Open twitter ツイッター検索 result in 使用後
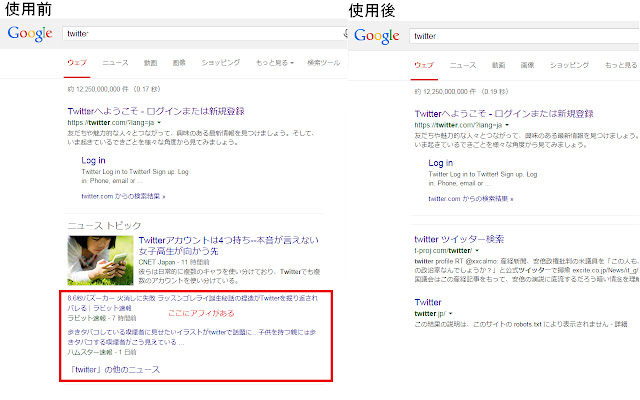The height and width of the screenshot is (400, 640). tap(459, 239)
